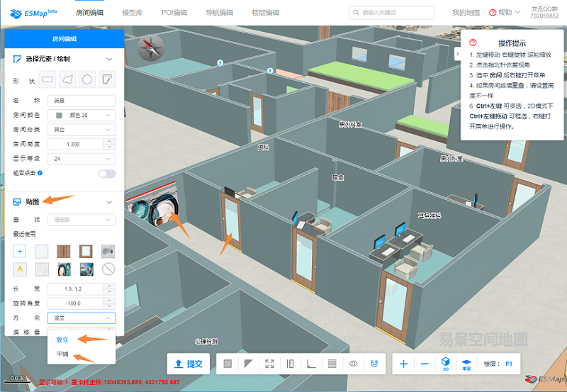Open the 楼层编辑 tab
Viewport: 567px width, 392px height.
point(265,13)
